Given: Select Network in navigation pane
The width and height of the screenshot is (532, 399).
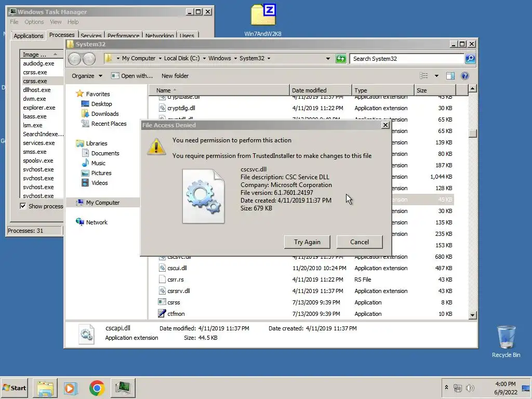Looking at the screenshot, I should (91, 222).
